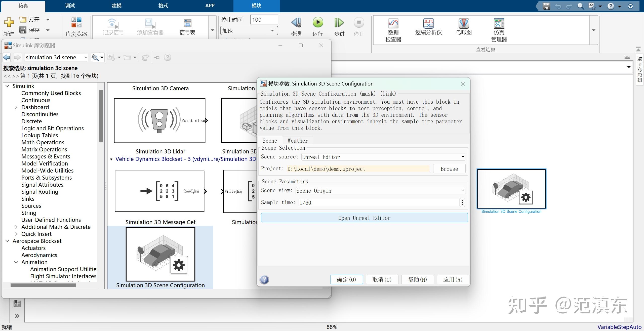Viewport: 644px width, 331px height.
Task: Open the help question mark in title toolbar
Action: [x=611, y=6]
